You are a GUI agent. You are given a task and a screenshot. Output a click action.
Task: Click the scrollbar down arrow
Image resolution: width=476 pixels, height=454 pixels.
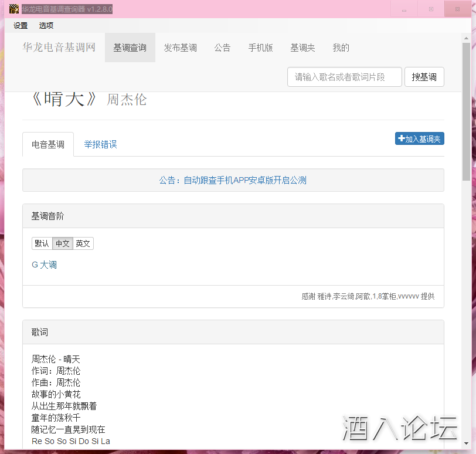click(466, 443)
